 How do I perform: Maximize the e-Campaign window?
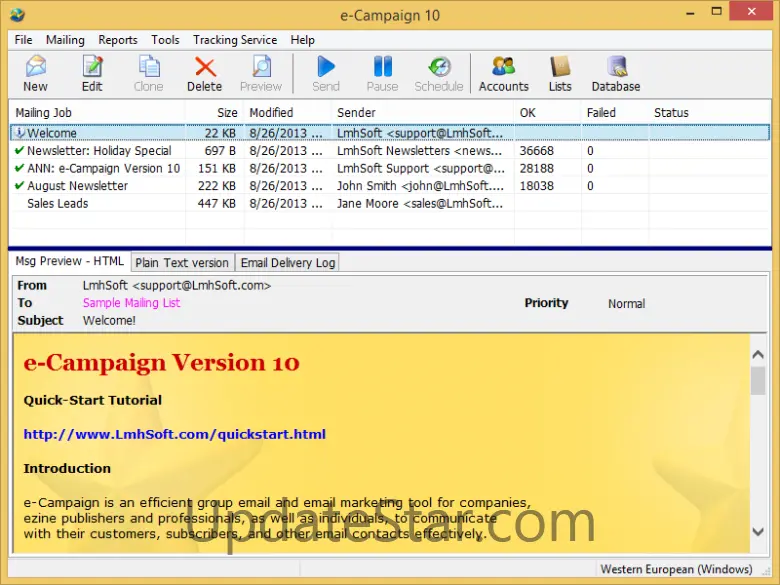point(716,11)
